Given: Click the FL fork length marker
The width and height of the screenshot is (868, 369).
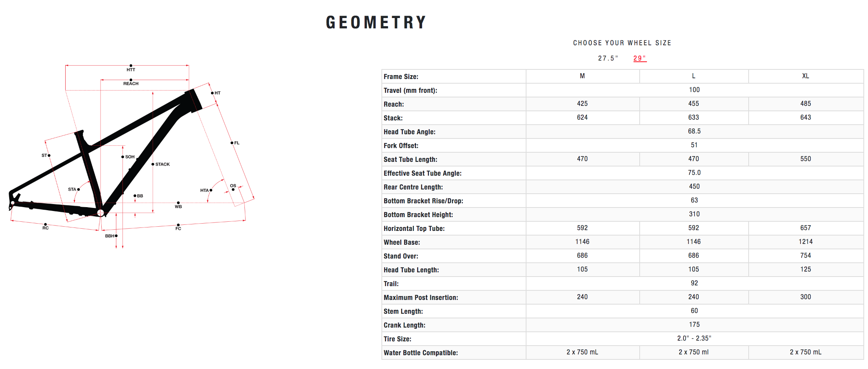Looking at the screenshot, I should pos(232,143).
